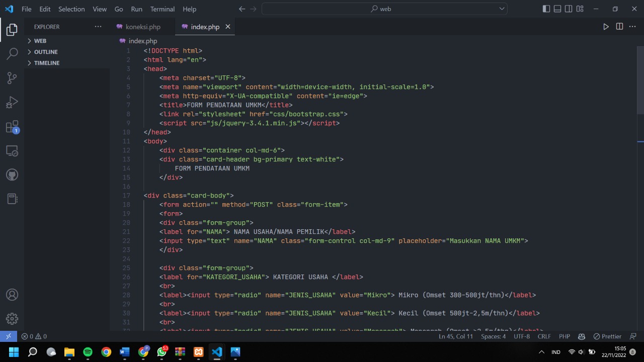Open File Explorer from the taskbar
This screenshot has width=644, height=362.
(x=69, y=352)
